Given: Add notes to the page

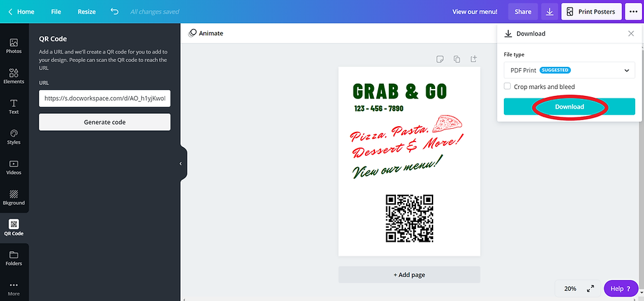Looking at the screenshot, I should click(x=440, y=59).
